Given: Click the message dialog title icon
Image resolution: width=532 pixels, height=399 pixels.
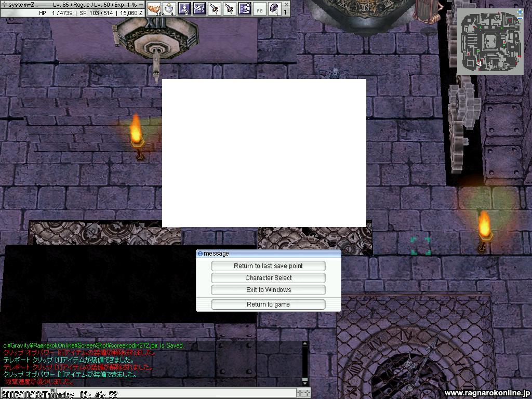Looking at the screenshot, I should click(x=200, y=254).
